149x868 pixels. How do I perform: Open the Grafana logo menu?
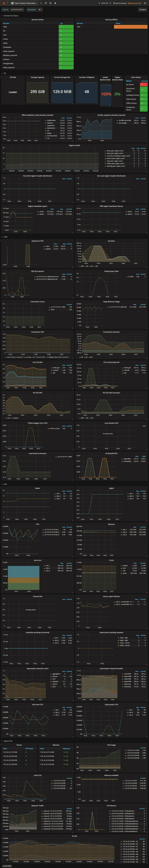[4, 3]
